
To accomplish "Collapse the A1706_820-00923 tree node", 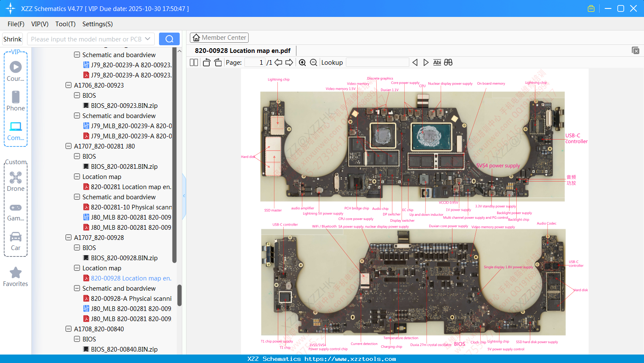I will pos(69,85).
